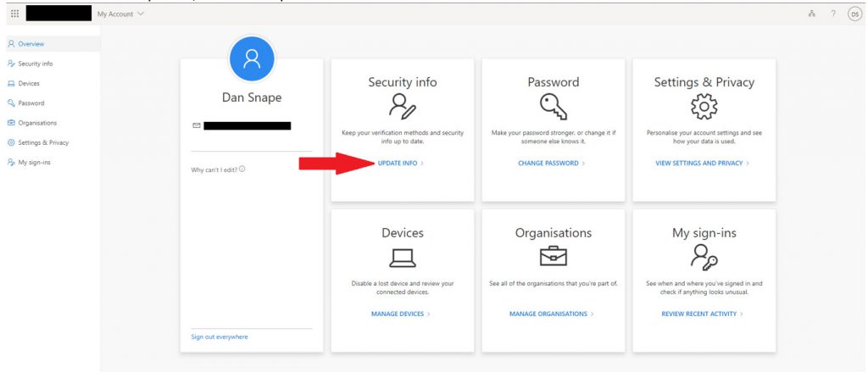This screenshot has height=378, width=868.
Task: Open My sign-ins from the sidebar
Action: [x=30, y=162]
